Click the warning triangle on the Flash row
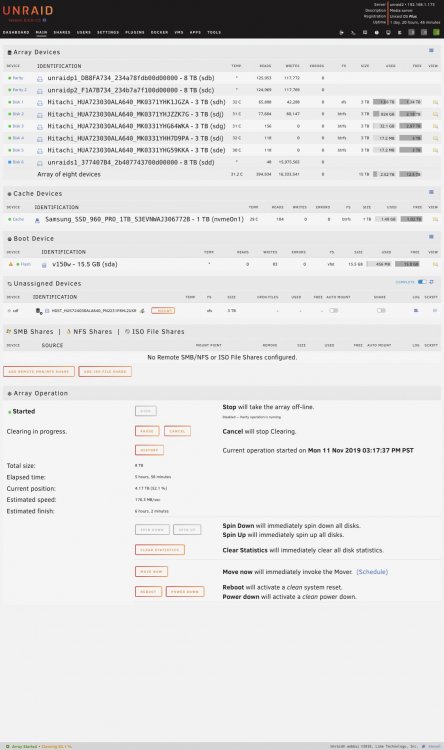Screen dimensions: 444x750 [11, 264]
